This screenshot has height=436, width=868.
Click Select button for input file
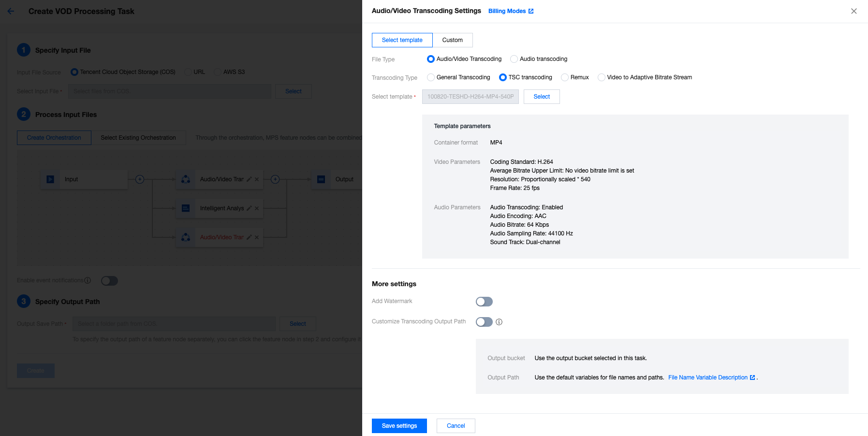pos(294,91)
